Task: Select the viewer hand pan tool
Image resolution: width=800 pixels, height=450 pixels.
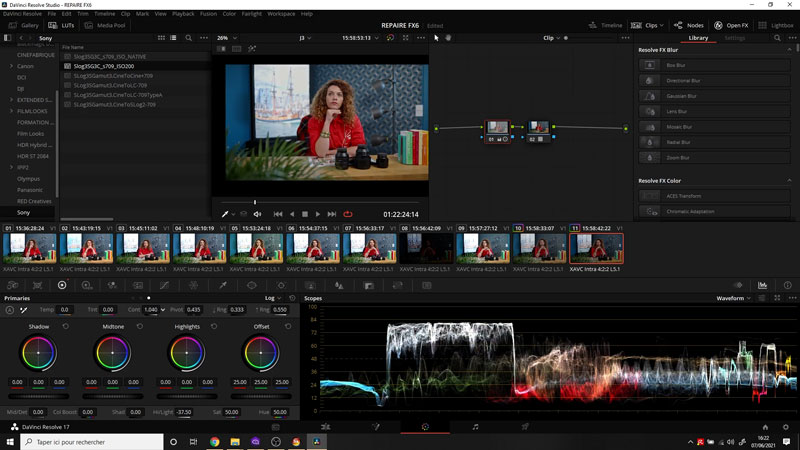Action: [448, 38]
